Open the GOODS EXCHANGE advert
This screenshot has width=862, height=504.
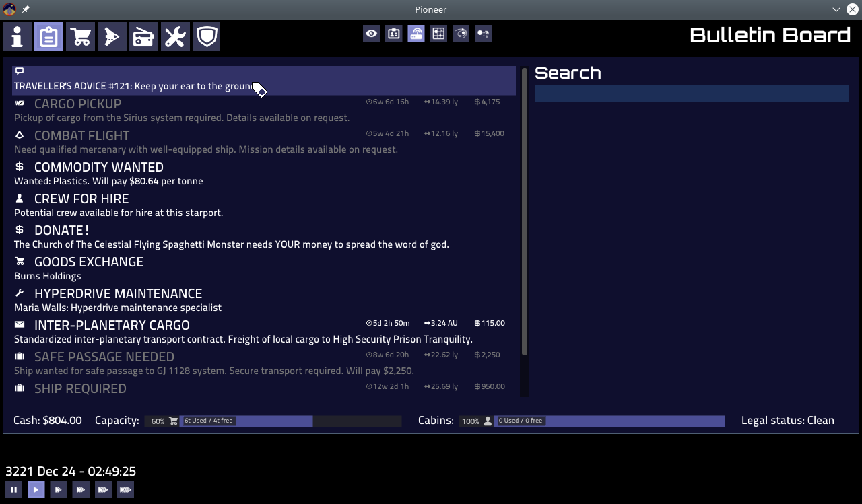[x=264, y=268]
